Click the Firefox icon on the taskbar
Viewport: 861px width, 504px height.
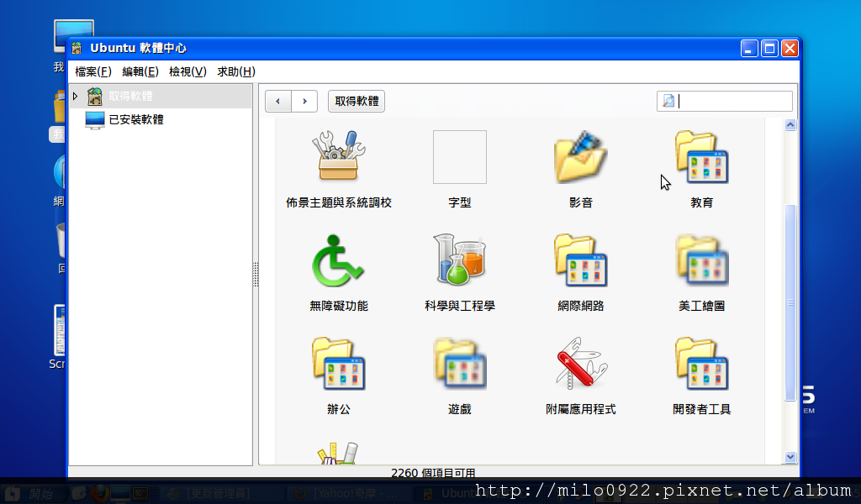(x=99, y=494)
